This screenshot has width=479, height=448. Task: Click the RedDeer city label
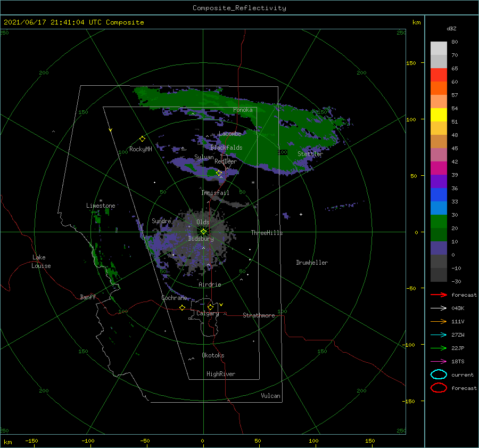[226, 161]
